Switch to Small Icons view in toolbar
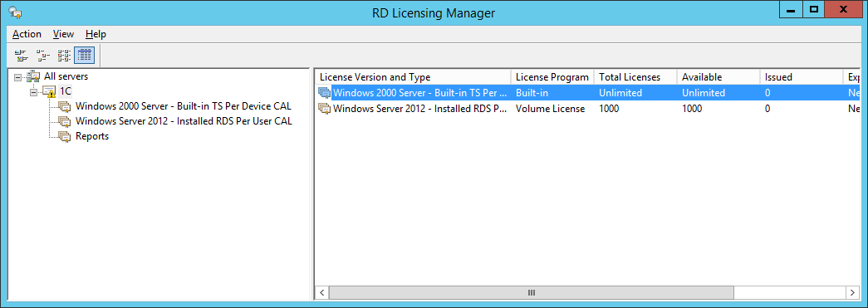 [42, 56]
